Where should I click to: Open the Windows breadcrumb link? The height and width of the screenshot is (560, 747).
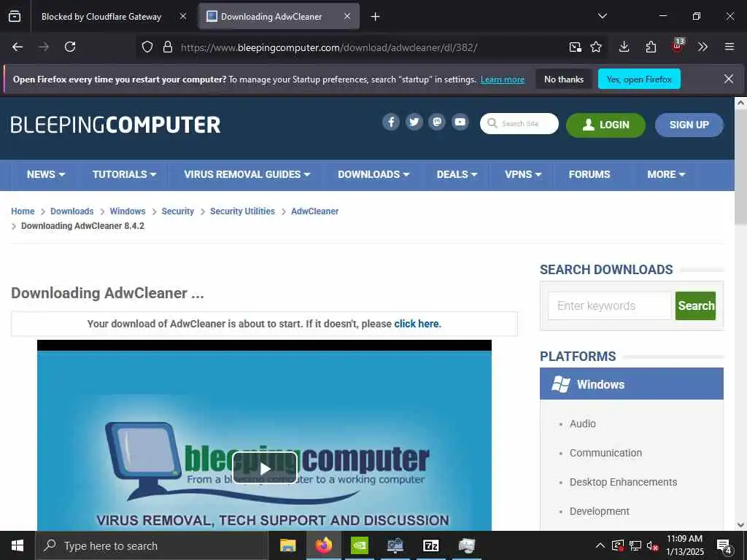coord(127,211)
